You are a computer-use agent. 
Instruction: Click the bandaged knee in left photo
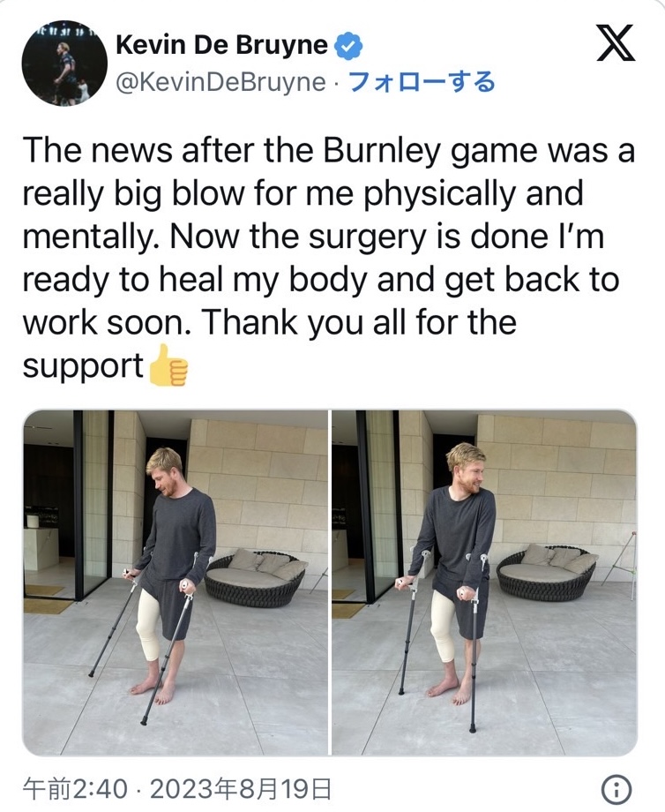tap(148, 627)
